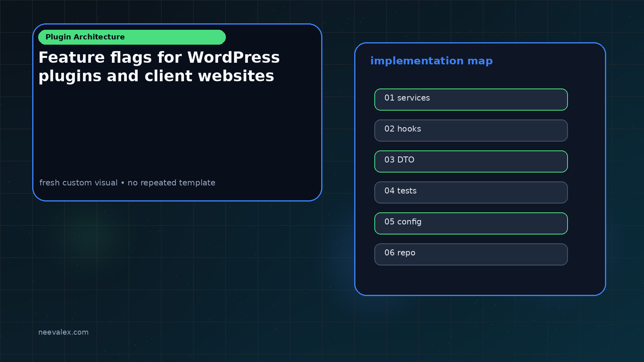This screenshot has height=362, width=644.
Task: Open the neevalex.com link
Action: click(x=63, y=332)
